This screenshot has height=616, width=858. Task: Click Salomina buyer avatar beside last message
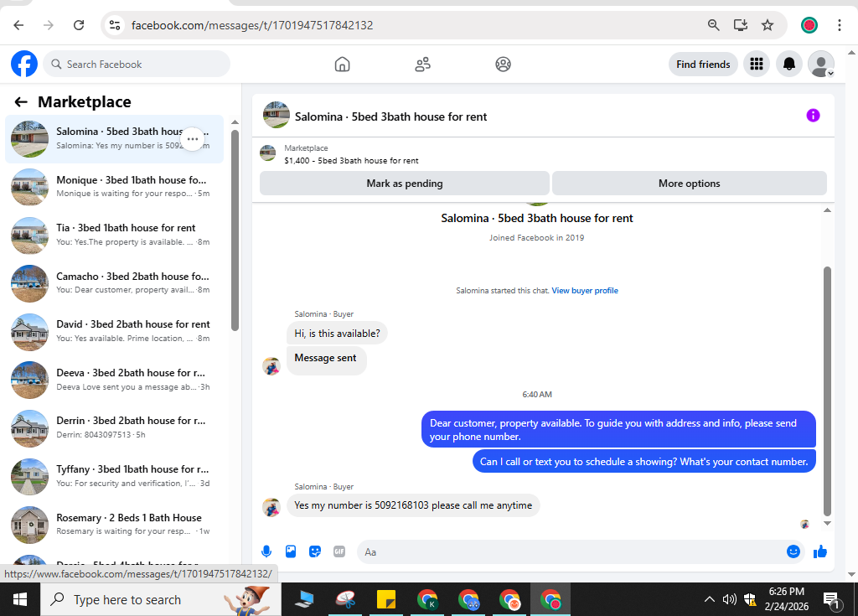[271, 507]
